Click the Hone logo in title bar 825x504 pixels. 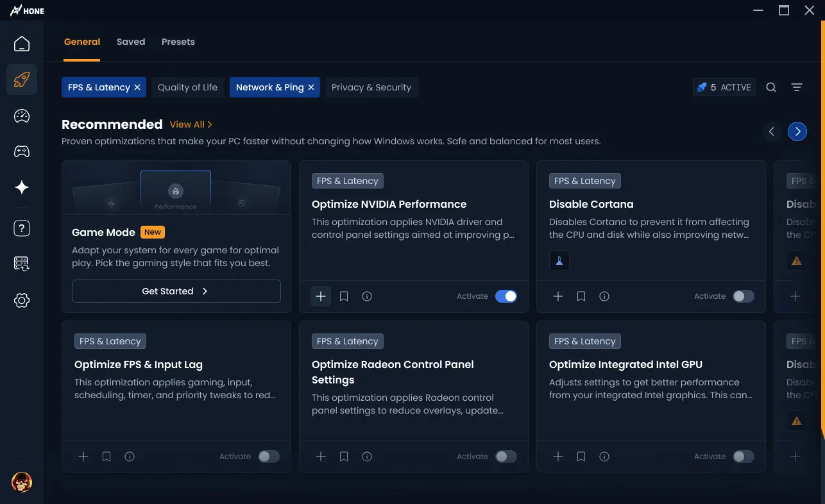pos(27,10)
